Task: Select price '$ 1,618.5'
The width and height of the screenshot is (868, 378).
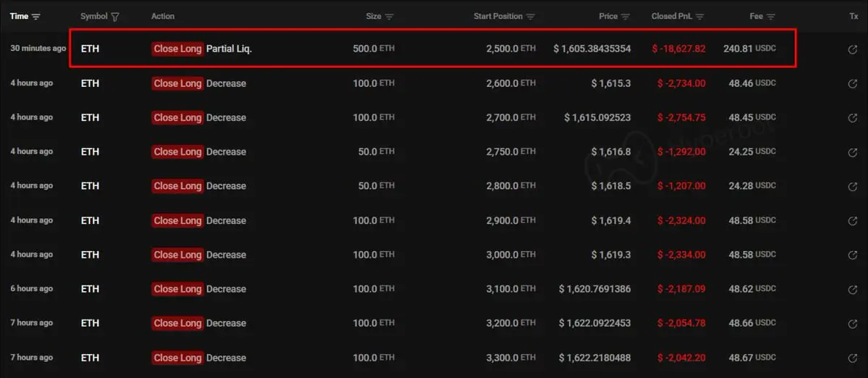Action: click(610, 186)
